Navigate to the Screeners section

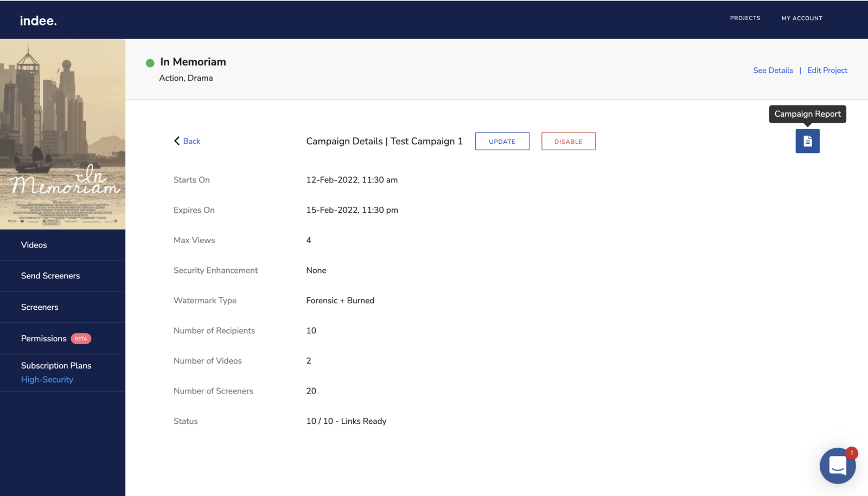40,307
